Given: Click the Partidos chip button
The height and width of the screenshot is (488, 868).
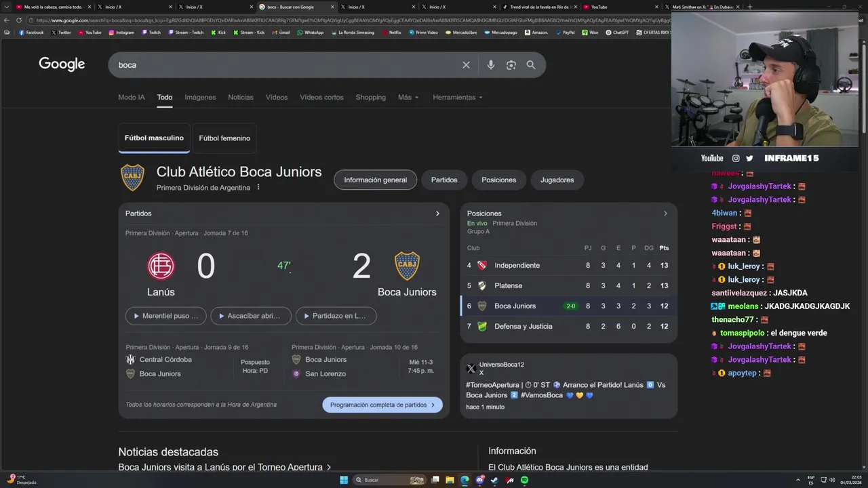Looking at the screenshot, I should (444, 180).
